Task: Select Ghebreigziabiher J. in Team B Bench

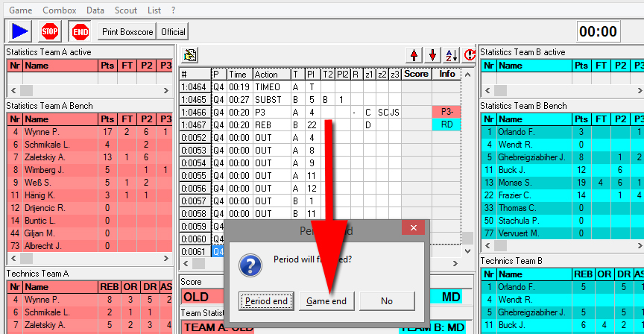Action: (563, 157)
